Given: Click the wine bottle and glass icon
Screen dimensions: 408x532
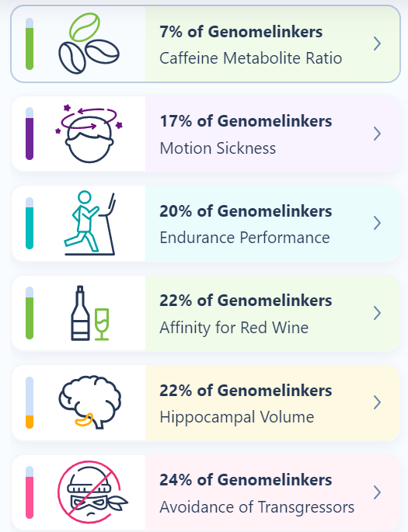Looking at the screenshot, I should click(x=89, y=313).
